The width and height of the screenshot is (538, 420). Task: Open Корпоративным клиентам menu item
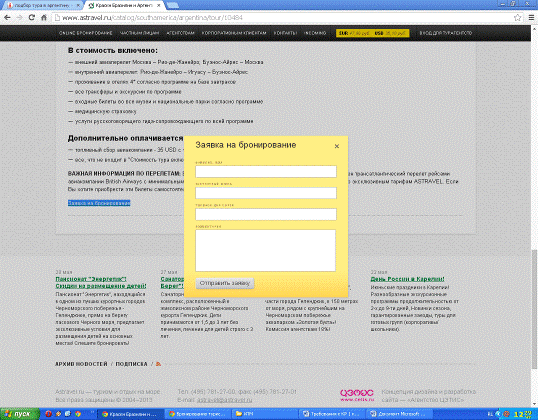234,33
